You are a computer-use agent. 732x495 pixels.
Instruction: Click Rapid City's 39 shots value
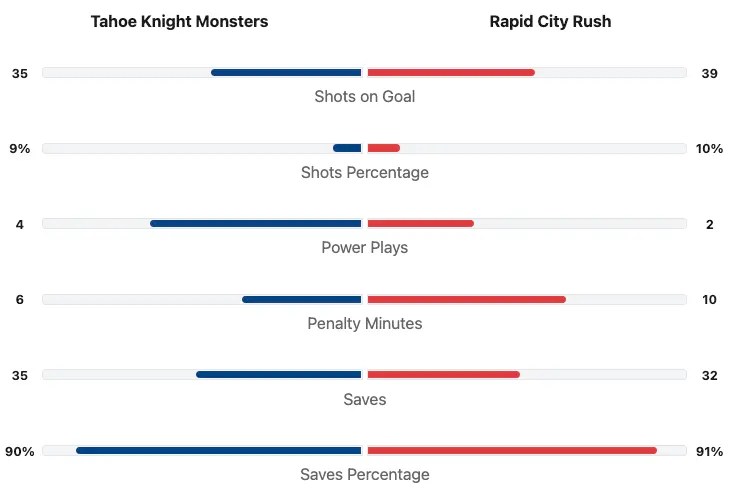pos(710,73)
